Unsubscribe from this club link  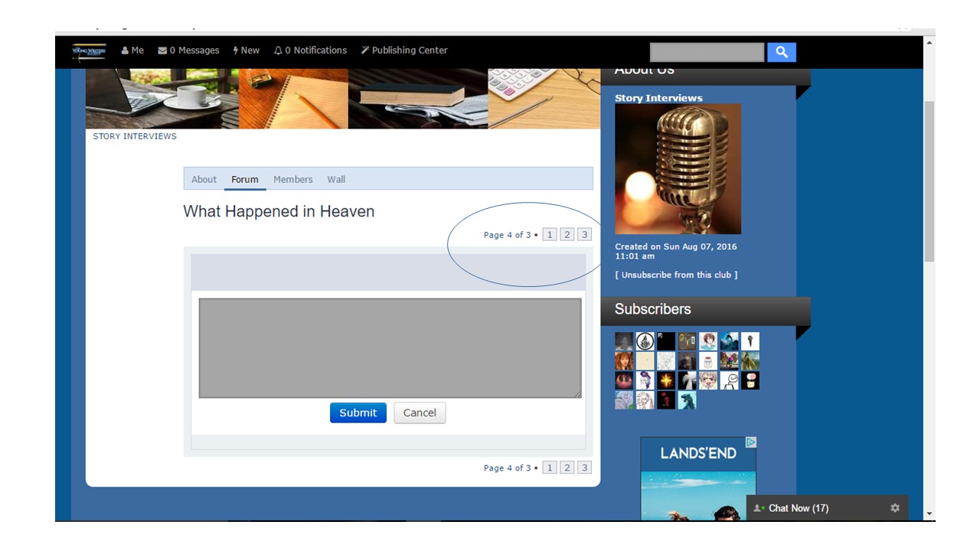(676, 275)
